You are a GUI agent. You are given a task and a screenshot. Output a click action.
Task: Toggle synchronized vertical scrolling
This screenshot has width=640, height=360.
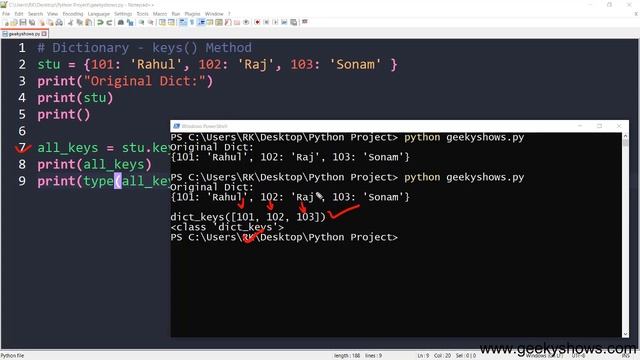pos(162,22)
